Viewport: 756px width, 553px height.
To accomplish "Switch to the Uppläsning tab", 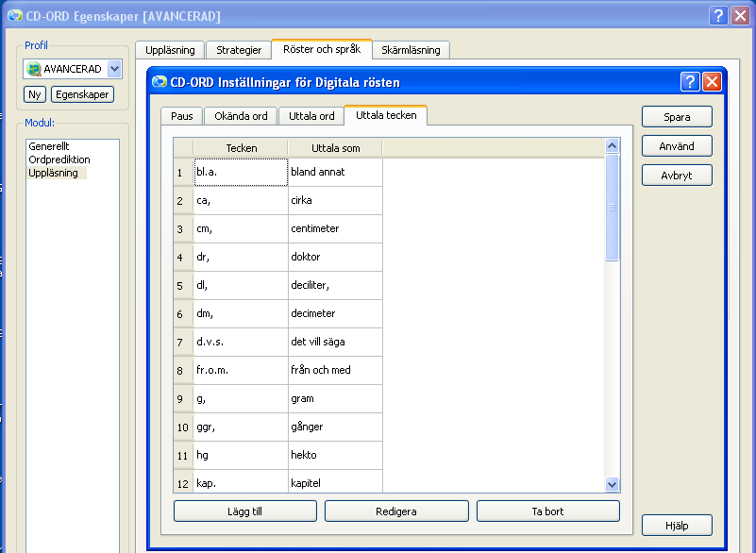I will (x=170, y=50).
